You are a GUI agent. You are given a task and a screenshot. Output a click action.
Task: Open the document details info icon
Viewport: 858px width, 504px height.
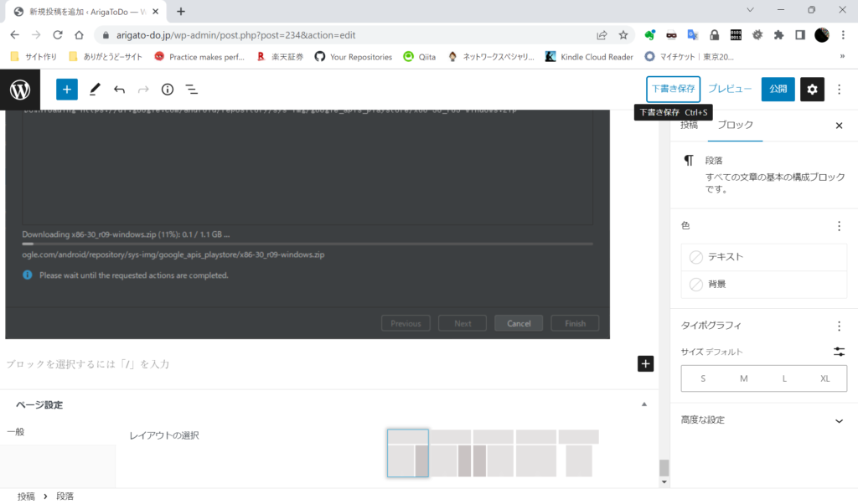click(167, 90)
